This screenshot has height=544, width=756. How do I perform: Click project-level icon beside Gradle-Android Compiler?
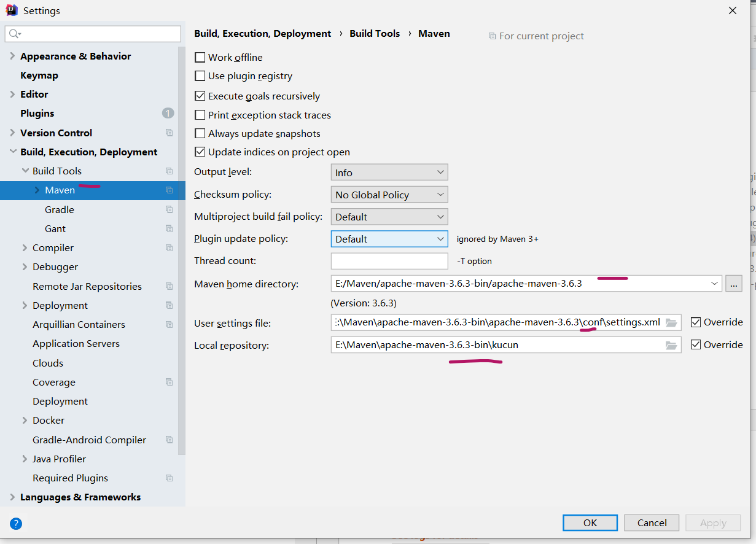point(169,440)
